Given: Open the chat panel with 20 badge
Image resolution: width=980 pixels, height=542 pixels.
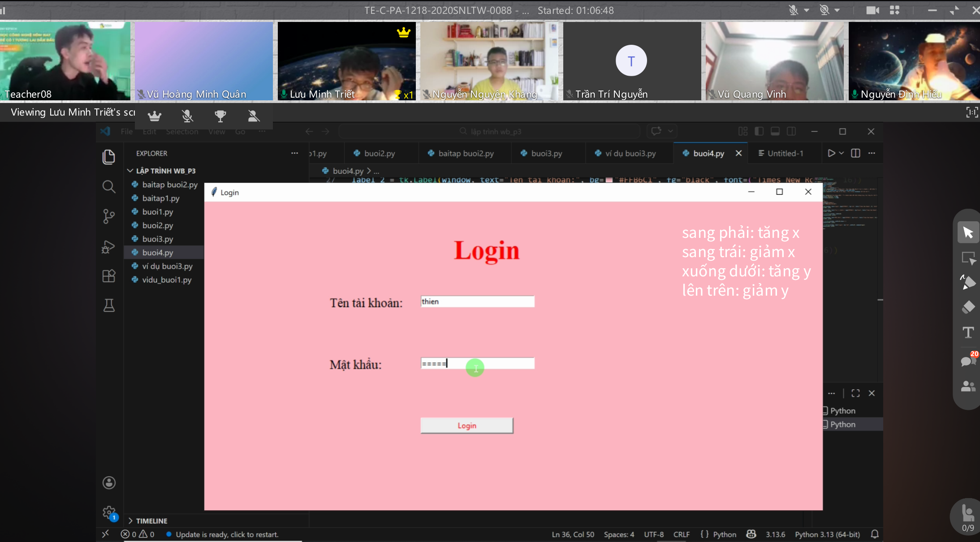Looking at the screenshot, I should click(968, 361).
